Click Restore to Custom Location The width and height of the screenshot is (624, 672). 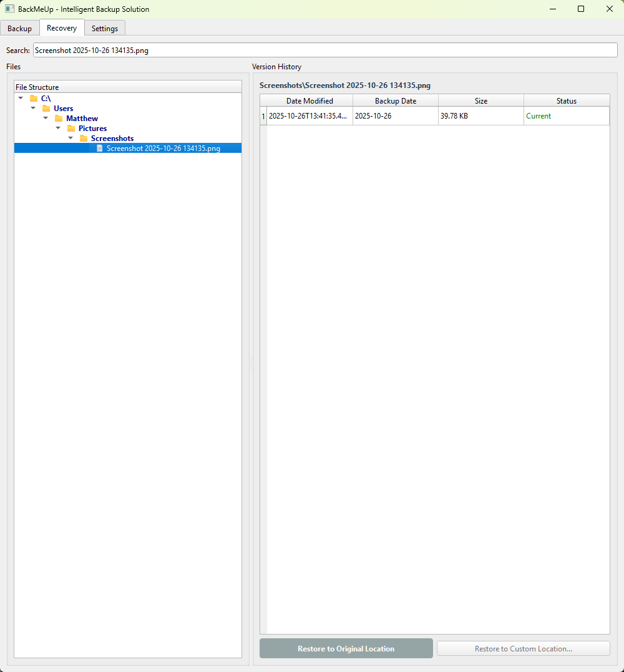coord(523,648)
